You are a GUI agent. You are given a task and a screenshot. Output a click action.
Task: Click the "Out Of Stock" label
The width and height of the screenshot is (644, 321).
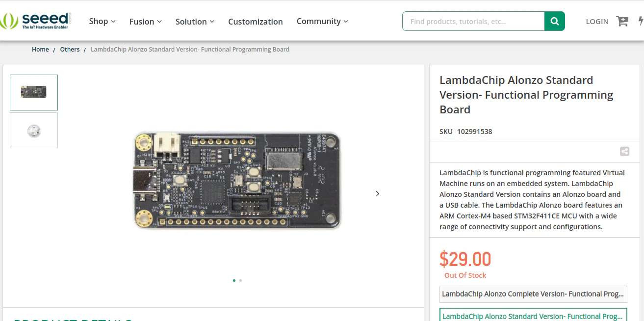tap(465, 275)
